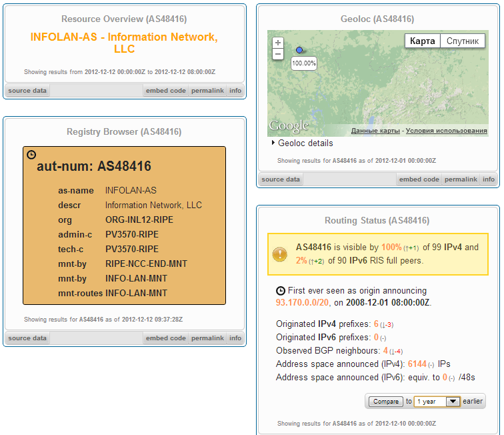Open embed code in Geoloc widget
Screen dimensions: 504x435
(x=419, y=179)
